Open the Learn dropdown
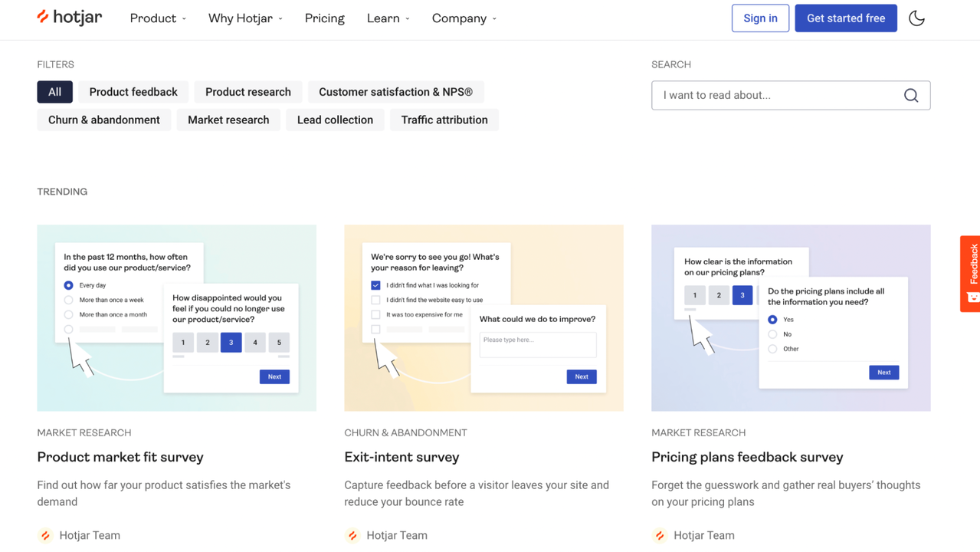Image resolution: width=980 pixels, height=552 pixels. pos(388,18)
